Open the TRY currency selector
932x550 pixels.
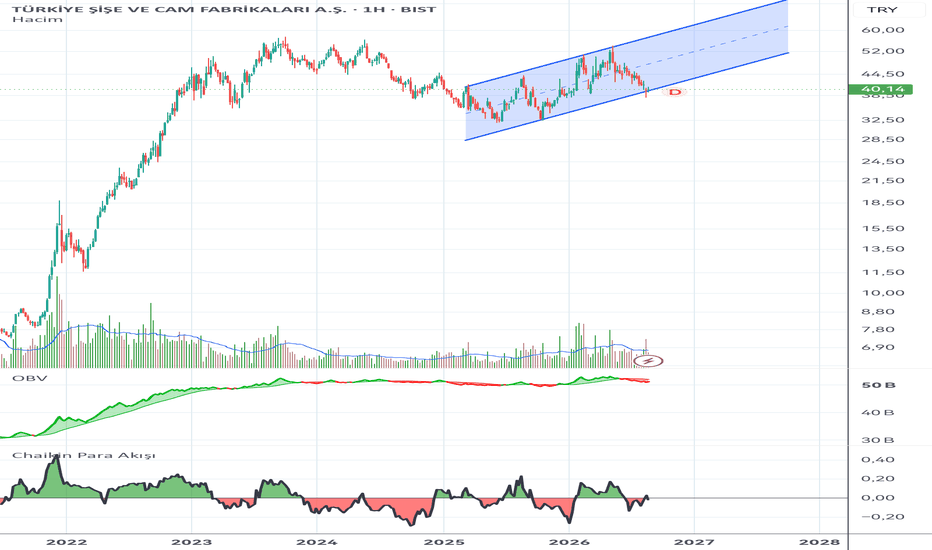(882, 10)
